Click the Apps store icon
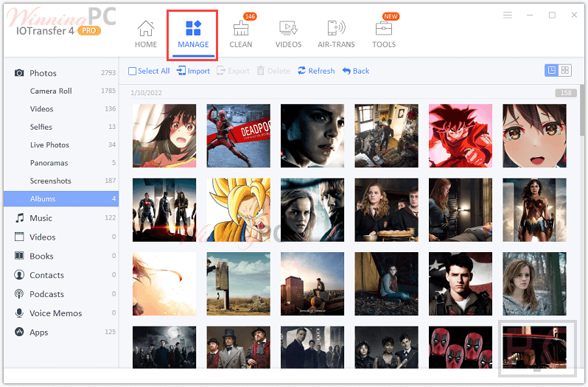The height and width of the screenshot is (387, 588). pyautogui.click(x=19, y=332)
